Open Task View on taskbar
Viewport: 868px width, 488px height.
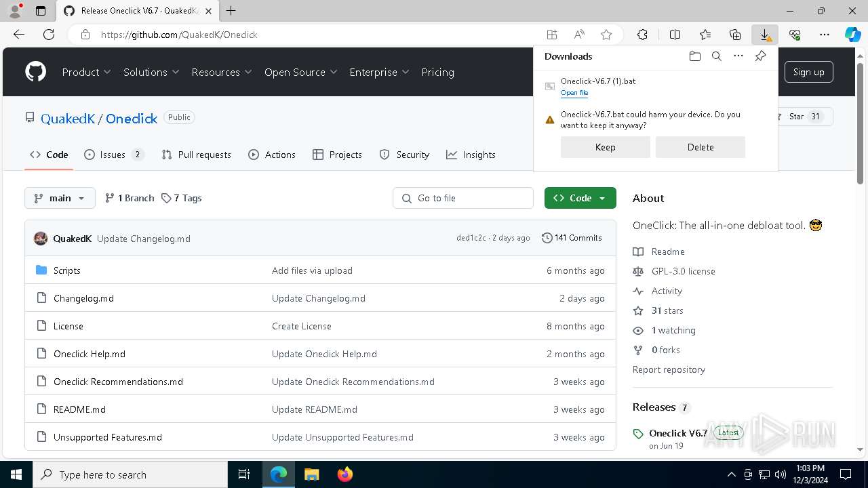pos(244,474)
